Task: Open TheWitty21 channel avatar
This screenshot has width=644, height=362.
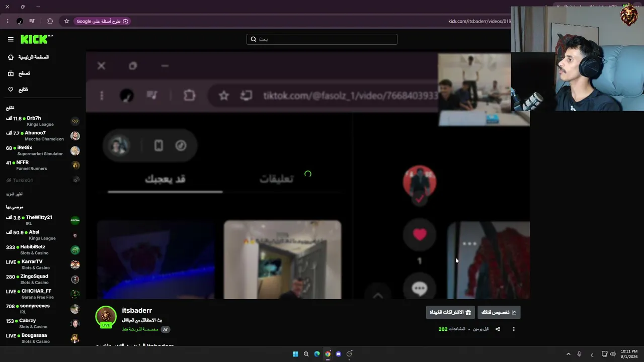Action: point(75,220)
